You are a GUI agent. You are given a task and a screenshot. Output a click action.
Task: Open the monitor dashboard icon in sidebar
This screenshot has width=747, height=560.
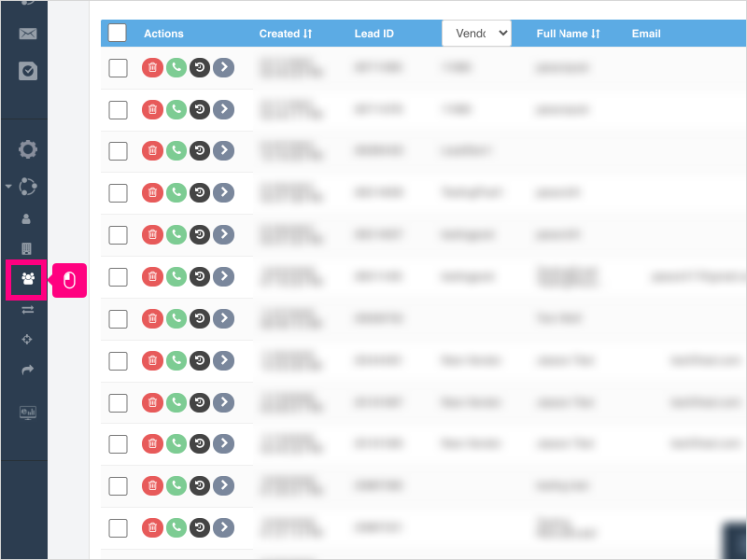pyautogui.click(x=28, y=413)
